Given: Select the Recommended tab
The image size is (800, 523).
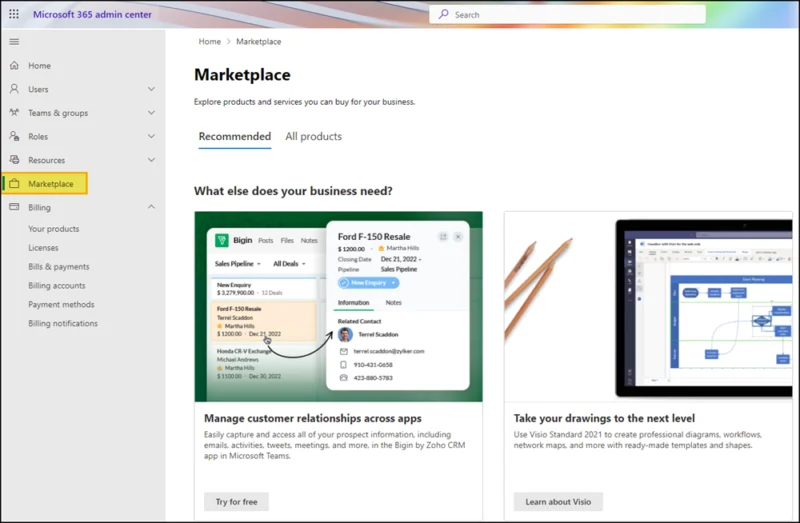Looking at the screenshot, I should 235,136.
